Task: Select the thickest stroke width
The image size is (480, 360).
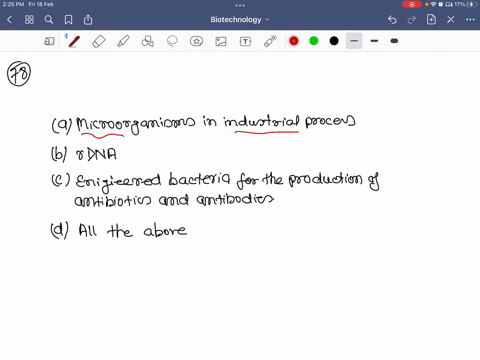Action: pyautogui.click(x=394, y=41)
